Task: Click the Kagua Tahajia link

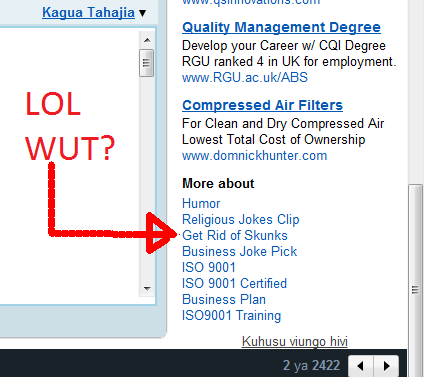Action: tap(88, 13)
